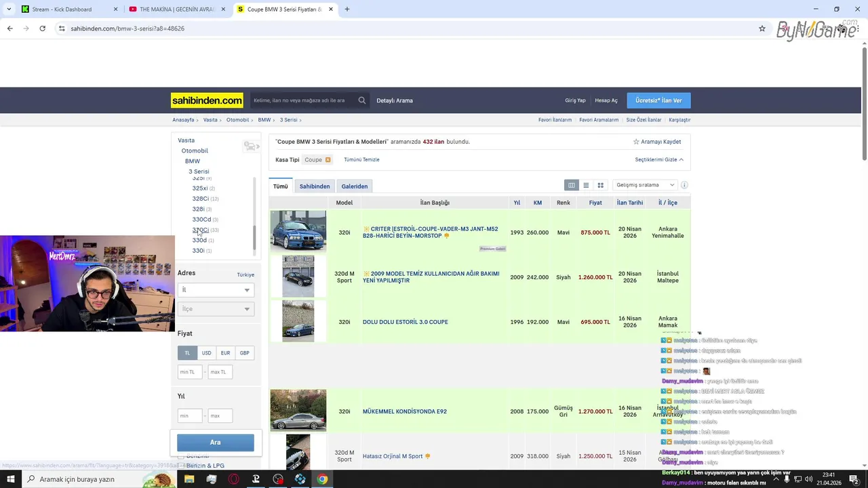Click the min year field

(190, 415)
